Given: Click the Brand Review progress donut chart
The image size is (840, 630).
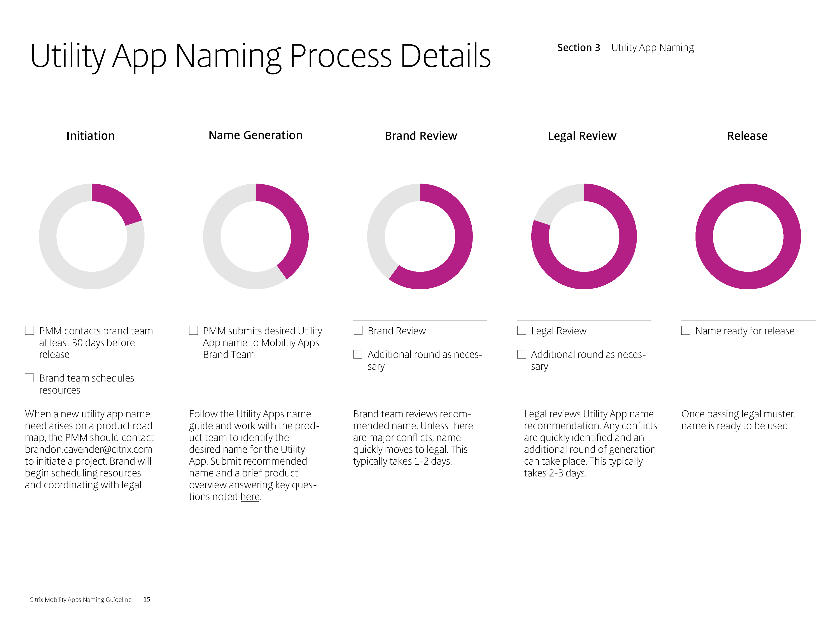Looking at the screenshot, I should pos(420,236).
